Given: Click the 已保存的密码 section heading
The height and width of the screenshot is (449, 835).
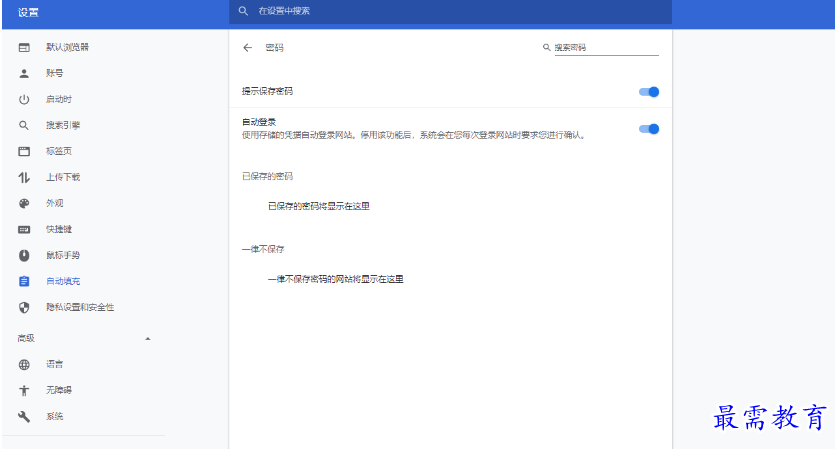Looking at the screenshot, I should tap(267, 176).
